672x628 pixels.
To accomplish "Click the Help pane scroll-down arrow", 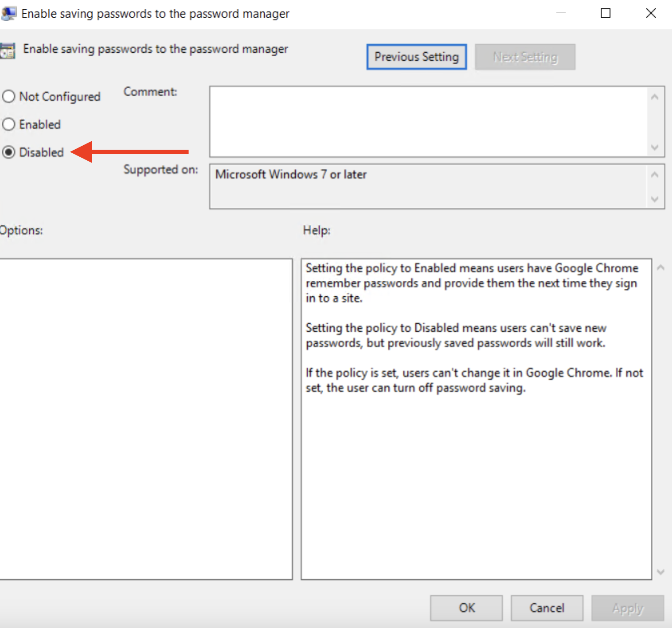I will (x=661, y=572).
